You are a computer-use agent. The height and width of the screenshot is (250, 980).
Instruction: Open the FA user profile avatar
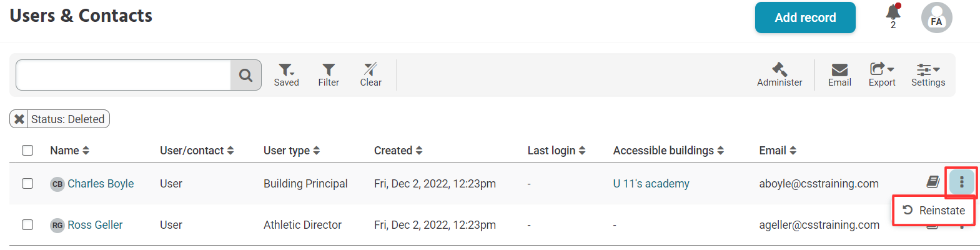point(936,17)
